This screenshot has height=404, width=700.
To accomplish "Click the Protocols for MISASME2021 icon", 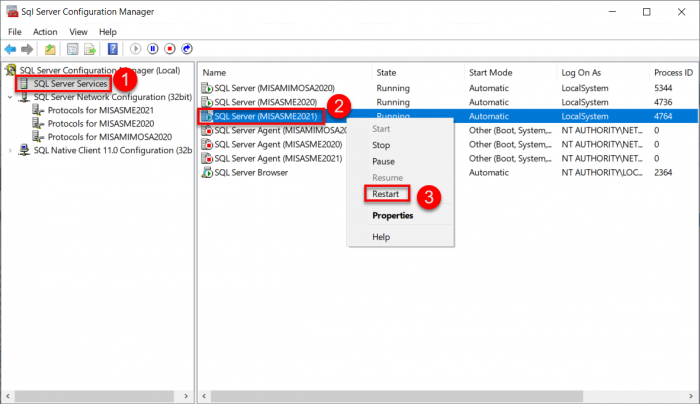I will click(38, 110).
